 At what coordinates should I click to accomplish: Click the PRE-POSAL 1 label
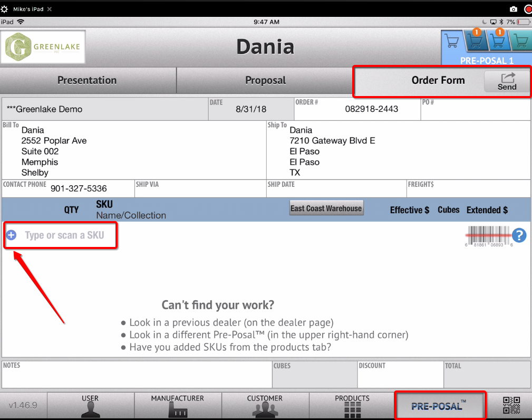[x=487, y=61]
